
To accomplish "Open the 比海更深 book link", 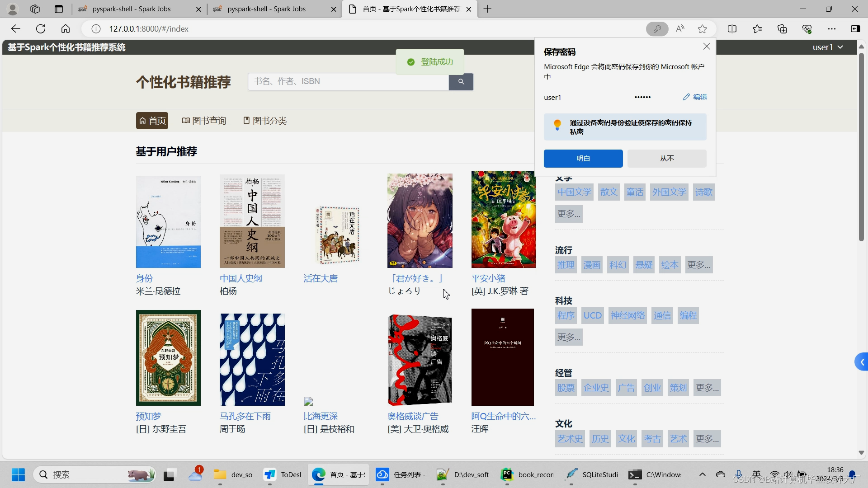I will [x=321, y=416].
